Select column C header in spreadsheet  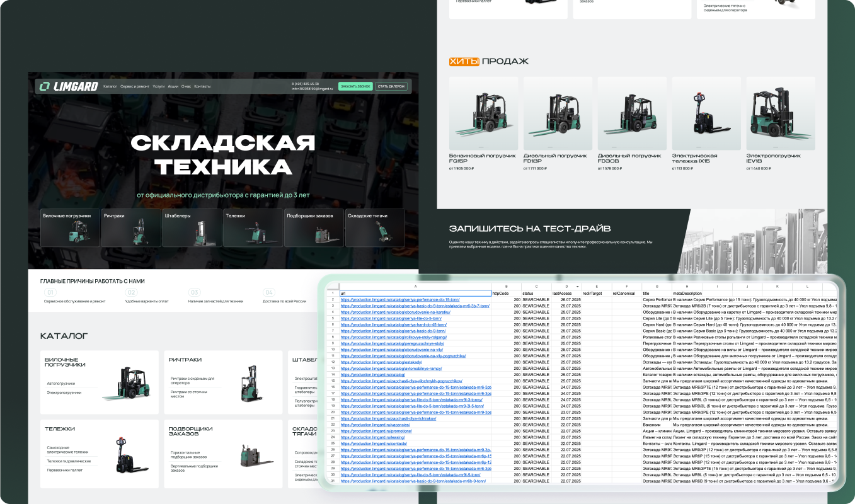point(536,286)
